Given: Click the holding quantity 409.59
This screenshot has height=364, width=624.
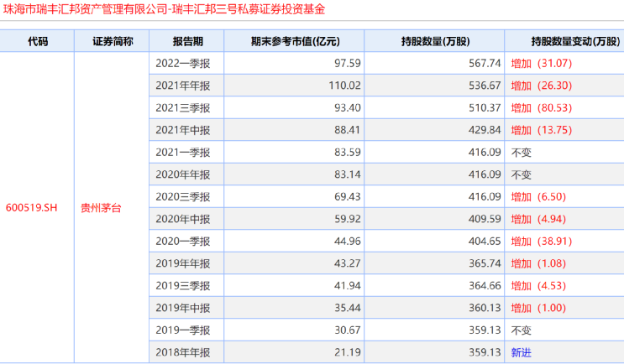Looking at the screenshot, I should (x=485, y=219).
